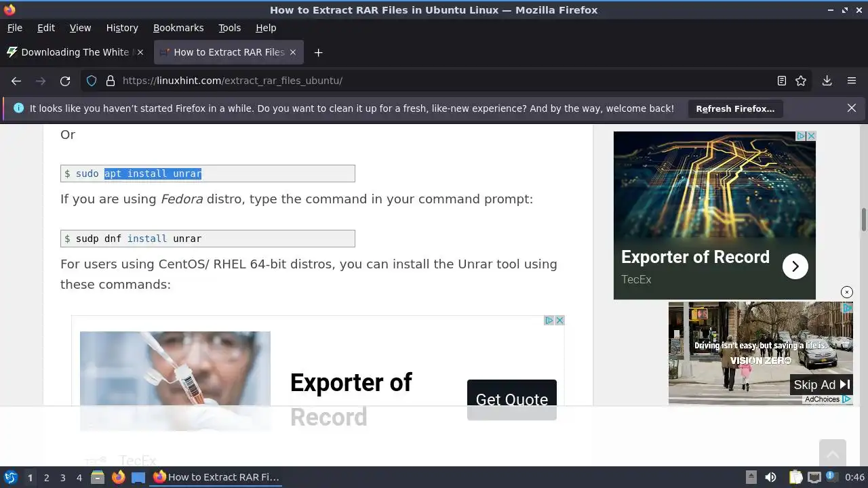868x488 pixels.
Task: Open the desktop start menu icon
Action: tap(11, 477)
